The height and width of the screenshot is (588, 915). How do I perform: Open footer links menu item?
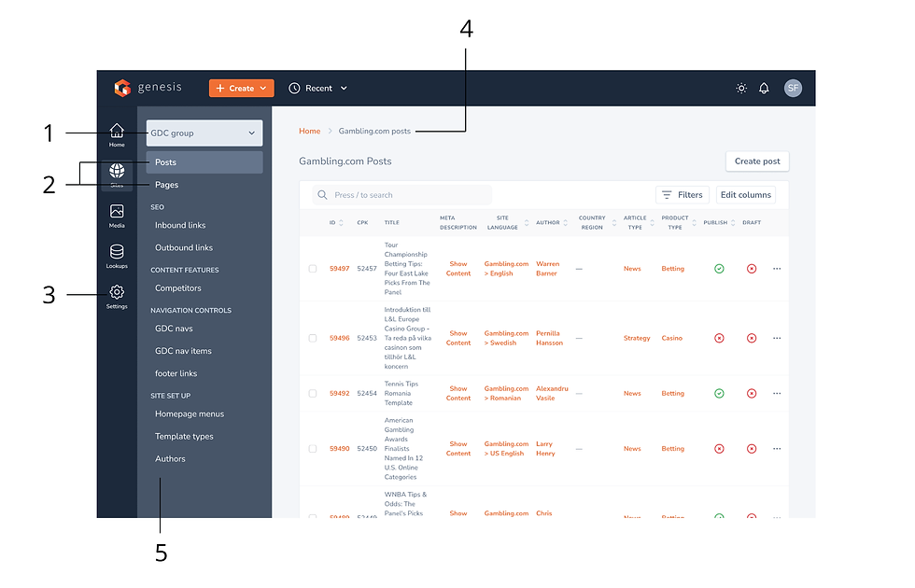(176, 373)
